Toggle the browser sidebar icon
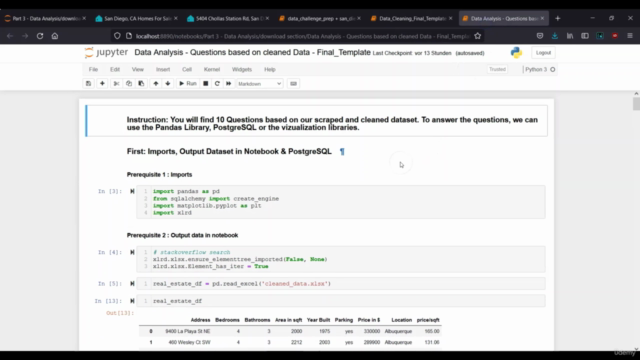The width and height of the screenshot is (640, 360). [585, 36]
